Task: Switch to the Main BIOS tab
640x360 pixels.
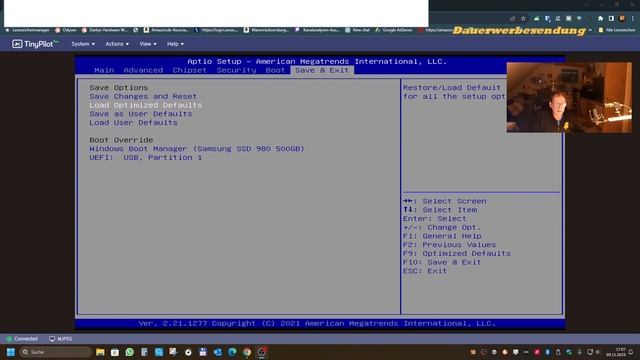Action: 104,70
